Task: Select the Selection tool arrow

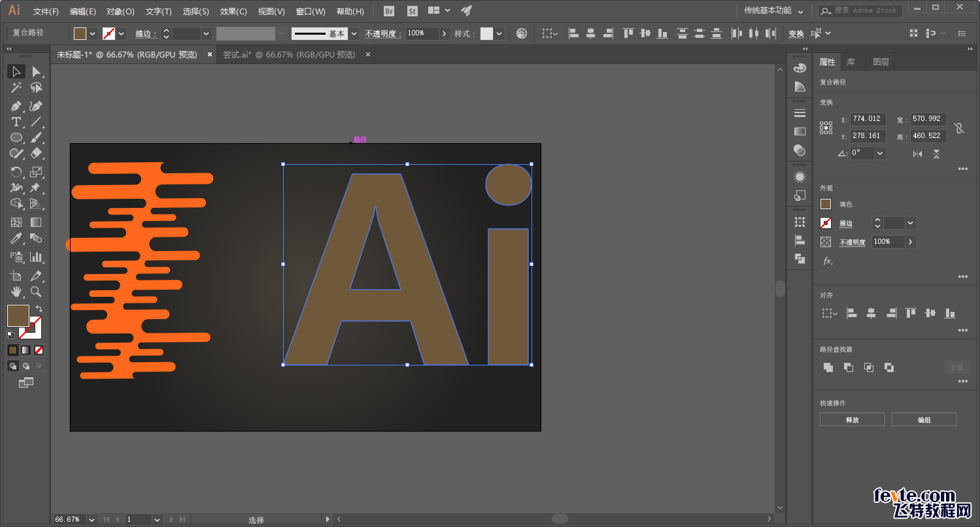Action: coord(16,71)
